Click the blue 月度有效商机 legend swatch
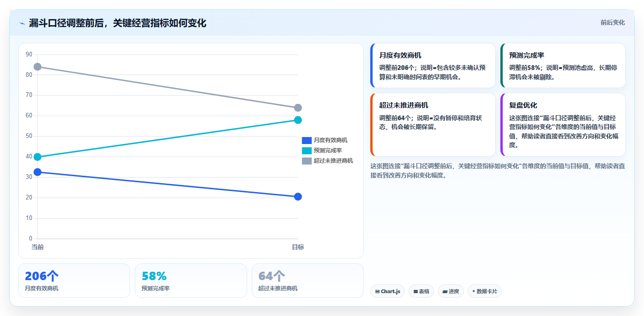 pos(307,140)
